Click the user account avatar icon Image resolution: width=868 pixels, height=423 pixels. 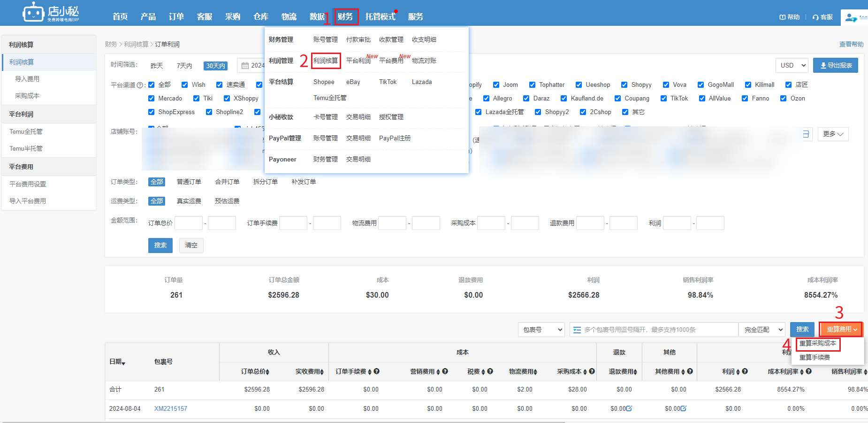pos(850,18)
